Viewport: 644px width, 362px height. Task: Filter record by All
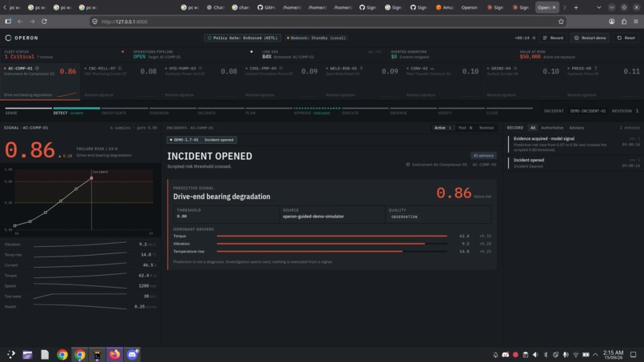point(533,128)
